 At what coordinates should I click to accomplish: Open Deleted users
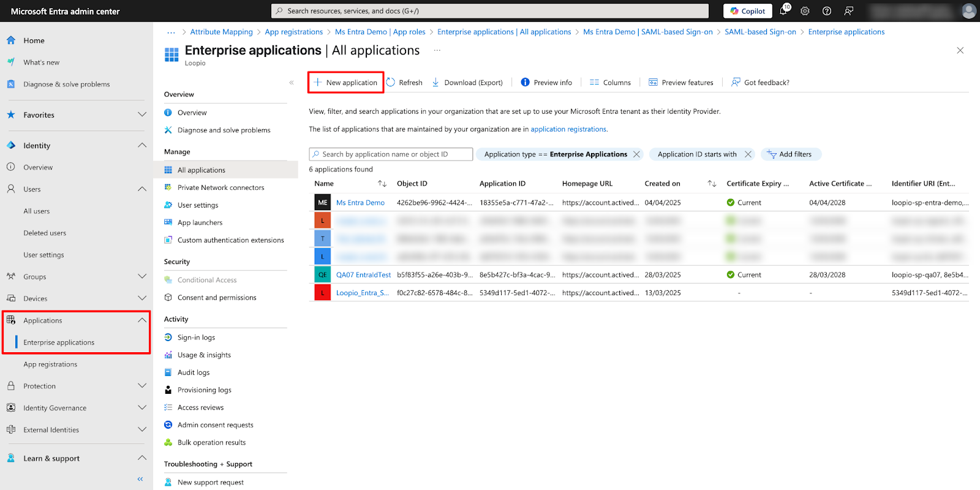tap(45, 233)
